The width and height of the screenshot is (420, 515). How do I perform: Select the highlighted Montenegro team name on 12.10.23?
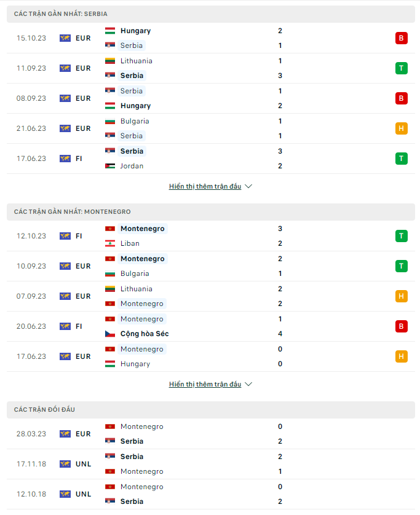[143, 229]
